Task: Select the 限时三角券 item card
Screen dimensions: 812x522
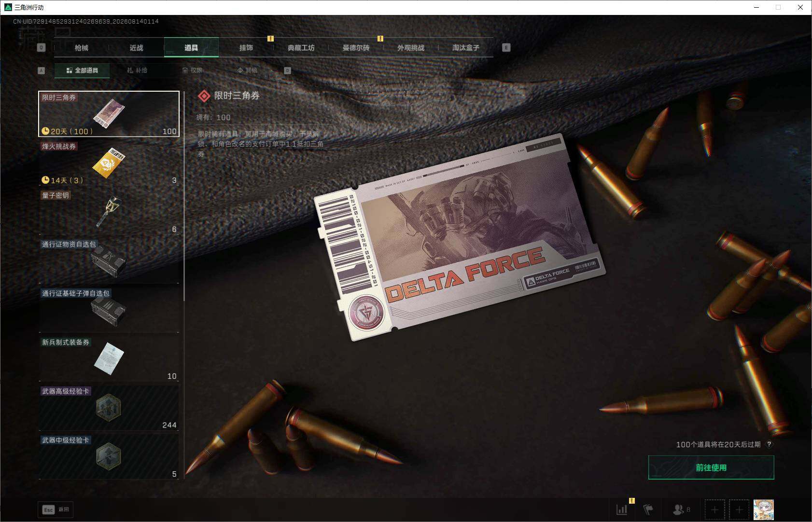Action: [x=109, y=114]
